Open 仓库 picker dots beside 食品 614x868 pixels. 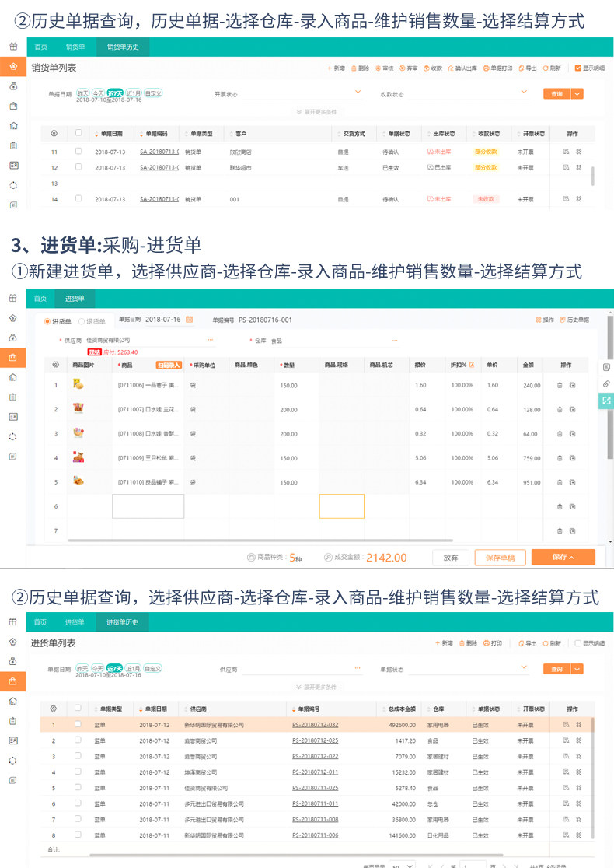[394, 341]
